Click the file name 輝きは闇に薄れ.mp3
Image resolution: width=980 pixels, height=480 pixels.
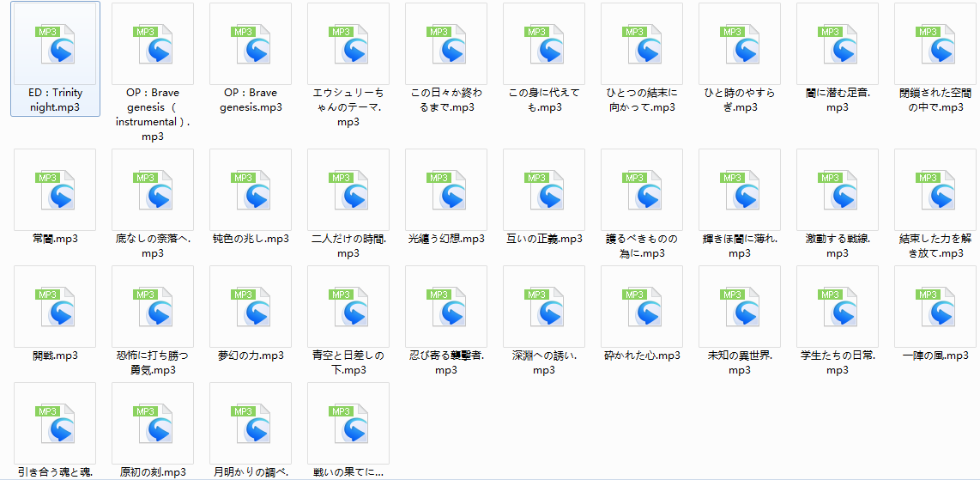pos(740,246)
